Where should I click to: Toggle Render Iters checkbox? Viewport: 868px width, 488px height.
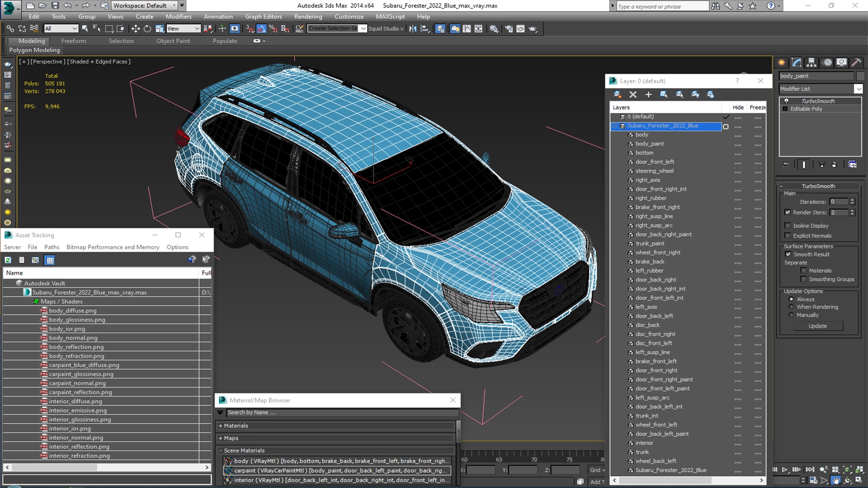pyautogui.click(x=788, y=212)
